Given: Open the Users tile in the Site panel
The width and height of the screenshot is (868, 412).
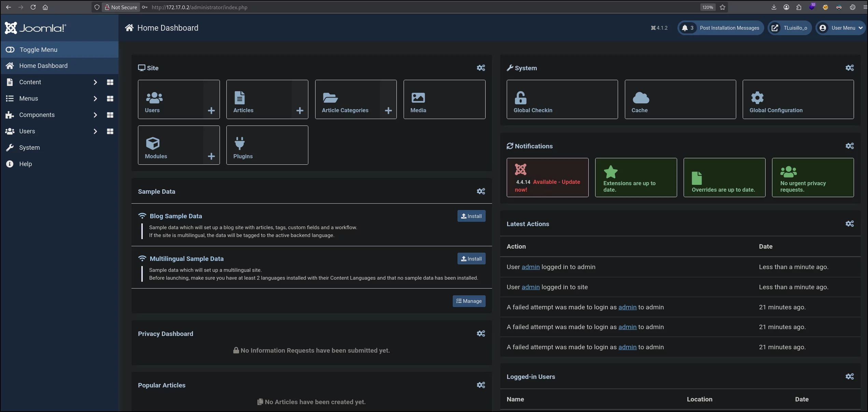Looking at the screenshot, I should pos(171,99).
